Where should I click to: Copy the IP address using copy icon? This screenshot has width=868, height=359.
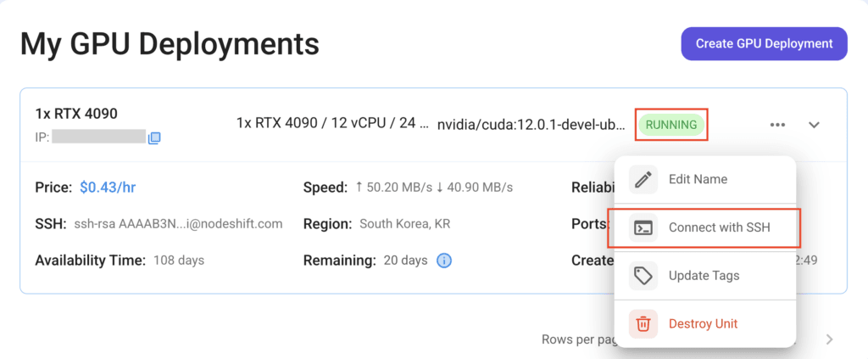154,137
